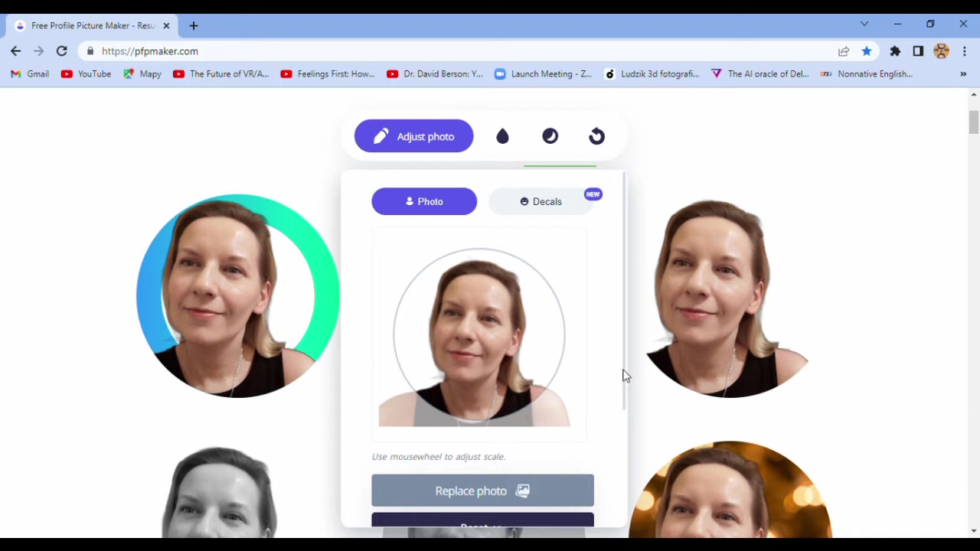Click the reset rotate-arrow icon
Viewport: 980px width, 551px height.
(x=596, y=136)
